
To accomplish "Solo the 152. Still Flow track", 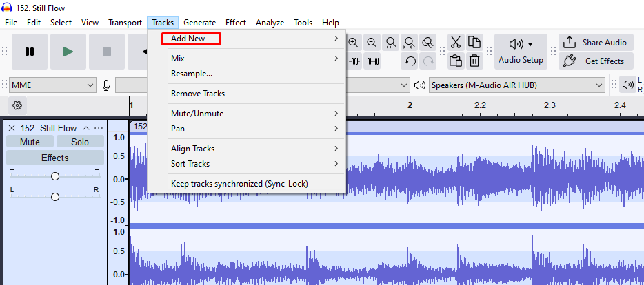I will coord(80,142).
